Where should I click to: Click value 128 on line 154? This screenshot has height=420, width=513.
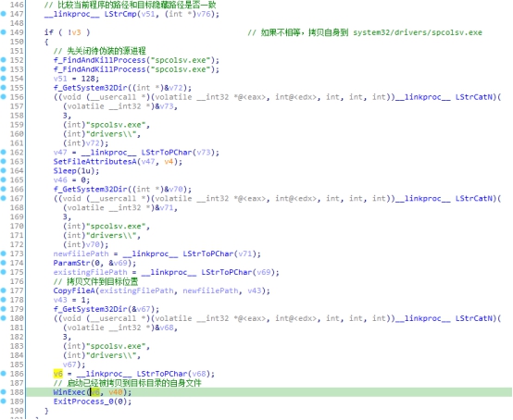point(88,79)
